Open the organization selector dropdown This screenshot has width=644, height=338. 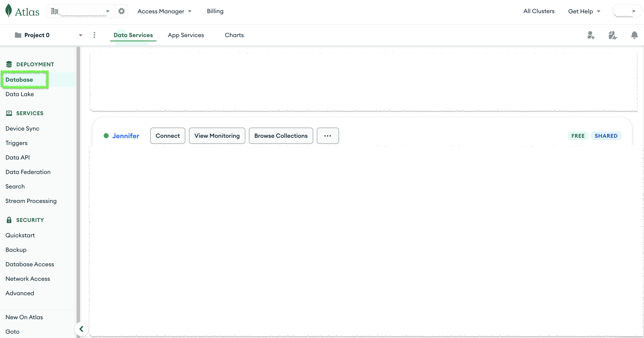pyautogui.click(x=81, y=11)
